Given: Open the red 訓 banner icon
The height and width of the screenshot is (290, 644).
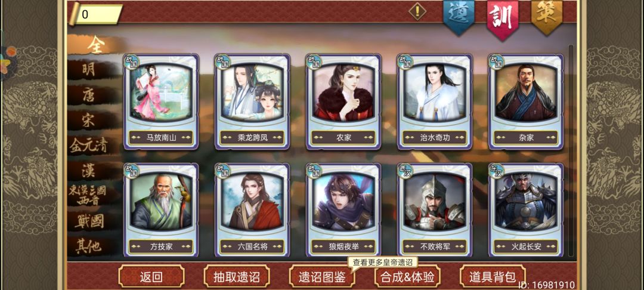Looking at the screenshot, I should click(x=502, y=19).
